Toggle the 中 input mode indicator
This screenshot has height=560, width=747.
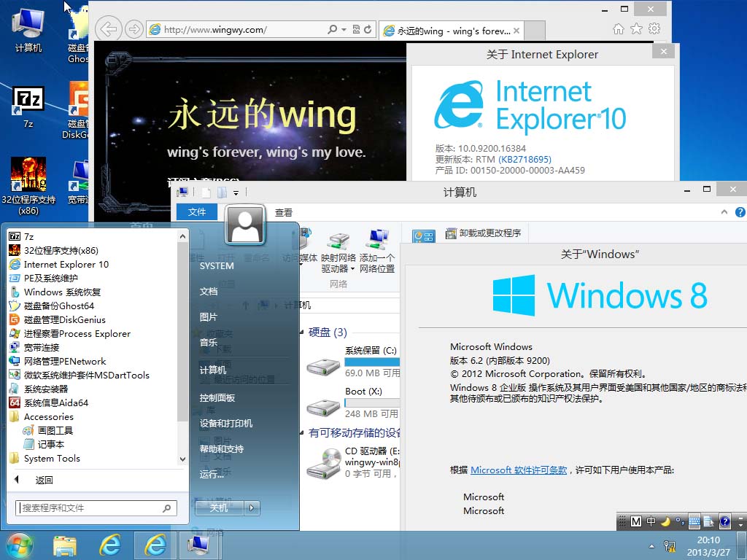click(651, 521)
